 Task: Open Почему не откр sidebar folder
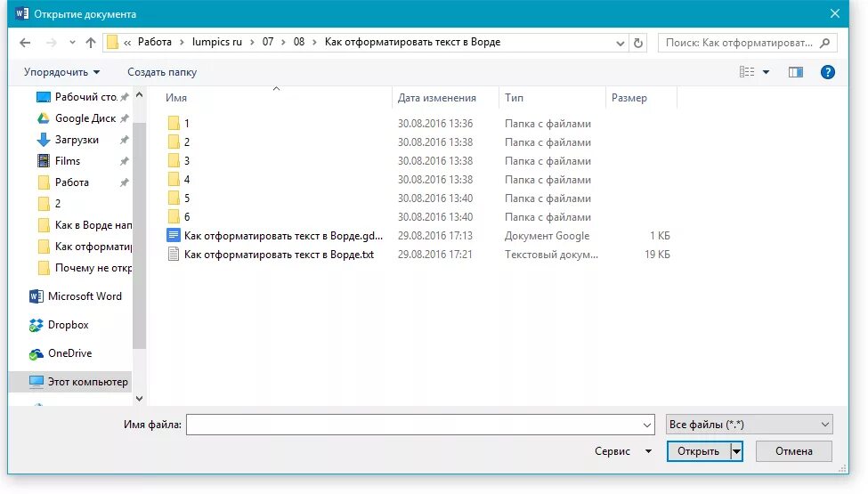(x=85, y=268)
